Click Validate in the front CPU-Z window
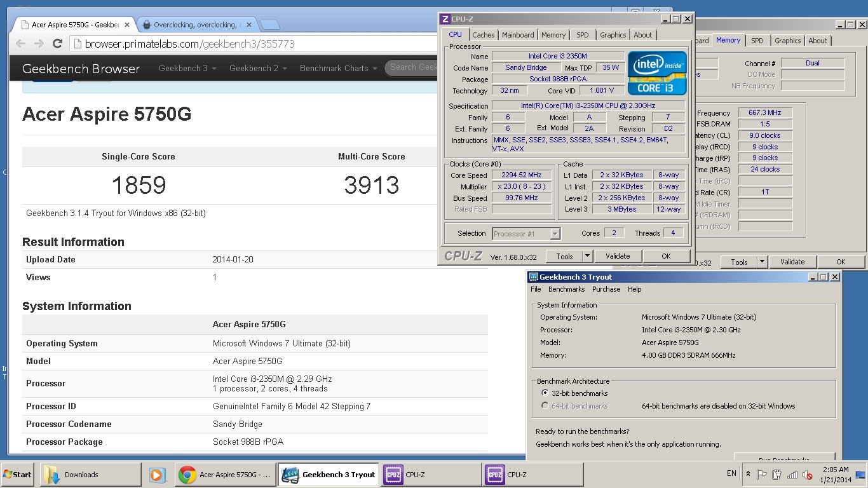The width and height of the screenshot is (868, 488). point(618,256)
